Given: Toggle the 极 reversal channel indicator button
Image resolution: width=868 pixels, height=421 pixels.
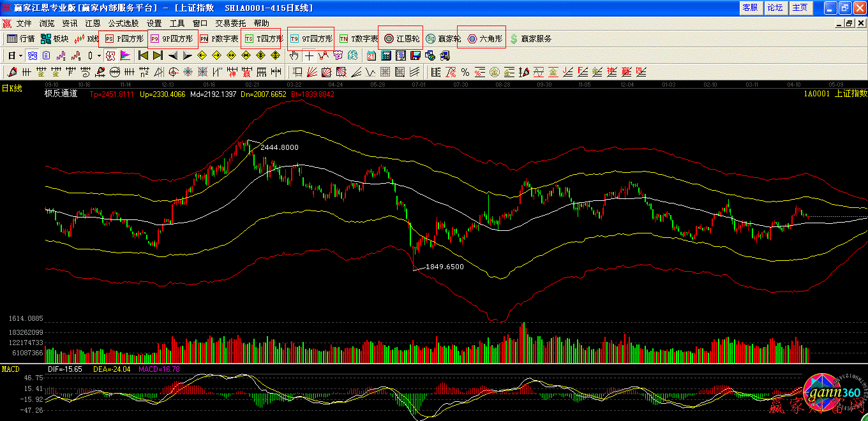Looking at the screenshot, I should tap(110, 55).
